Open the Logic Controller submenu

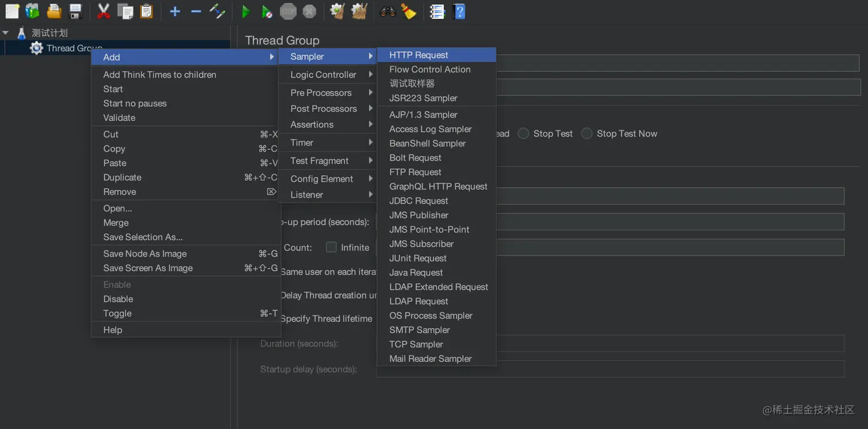pos(328,75)
